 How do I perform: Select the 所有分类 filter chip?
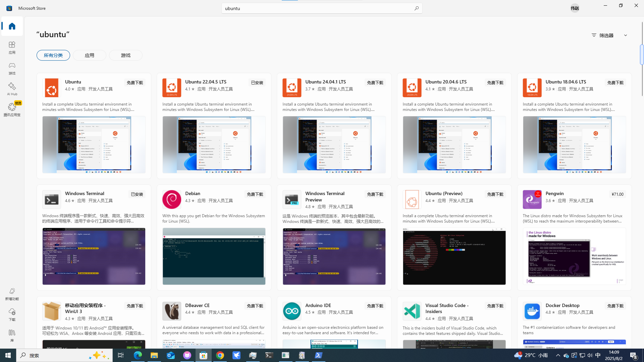53,55
